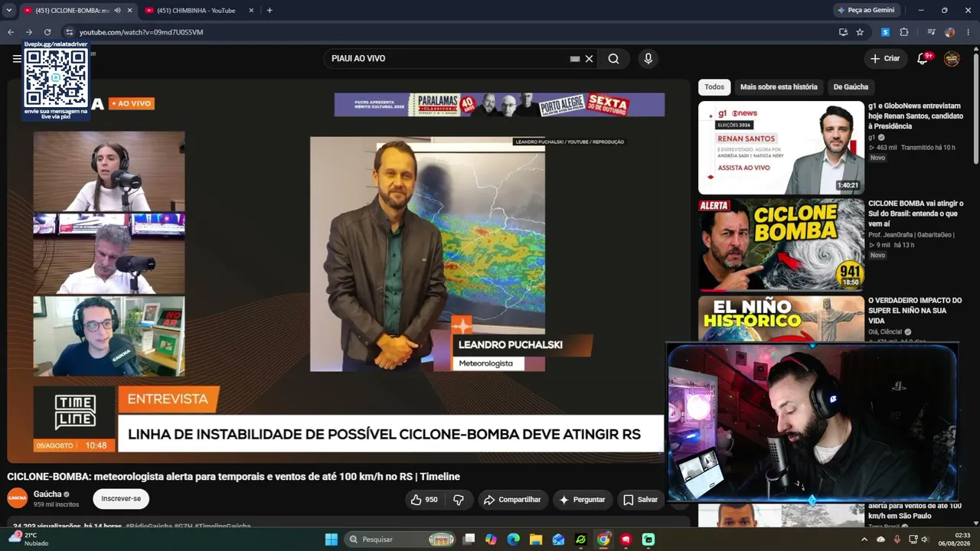Select the De Gaúcha filter chip
This screenshot has height=551, width=980.
[x=851, y=87]
